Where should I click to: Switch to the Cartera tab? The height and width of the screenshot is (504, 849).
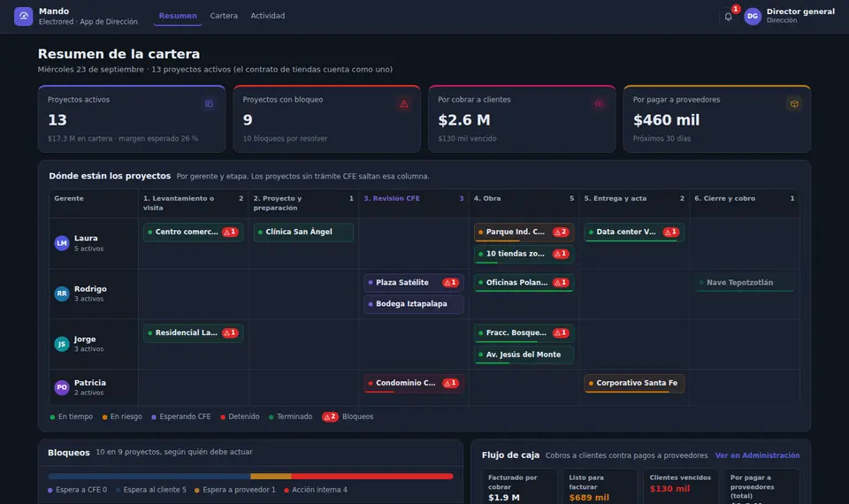click(224, 16)
